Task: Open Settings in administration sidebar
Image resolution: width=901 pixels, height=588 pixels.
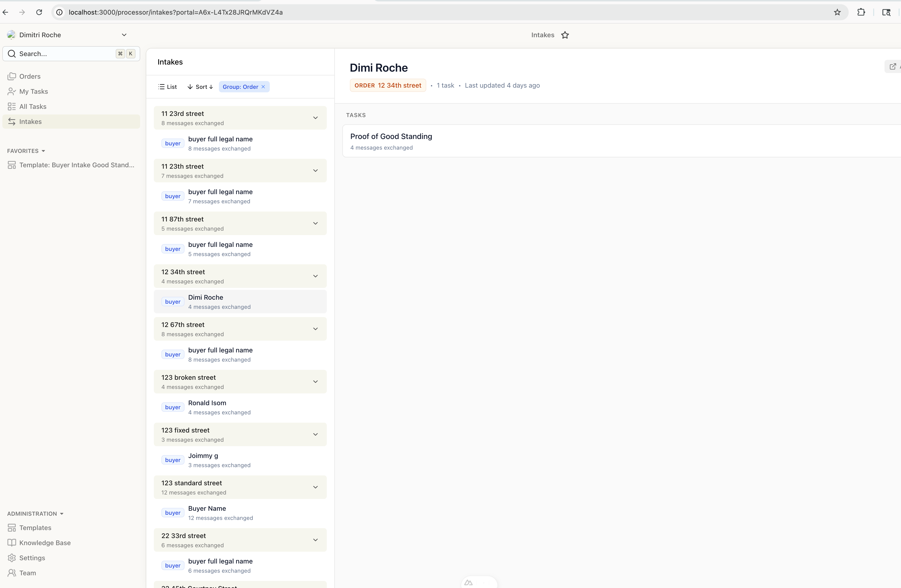Action: pyautogui.click(x=32, y=558)
